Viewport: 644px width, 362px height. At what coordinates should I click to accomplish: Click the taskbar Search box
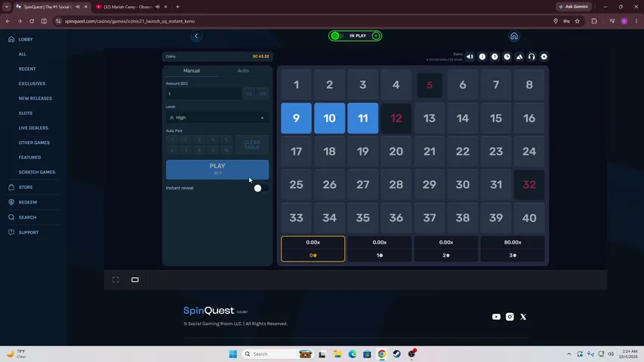coord(276,354)
